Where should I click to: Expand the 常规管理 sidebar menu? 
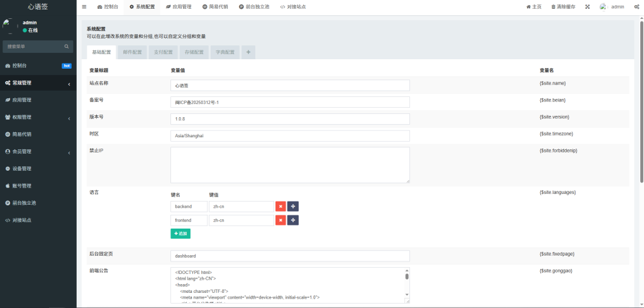[38, 83]
